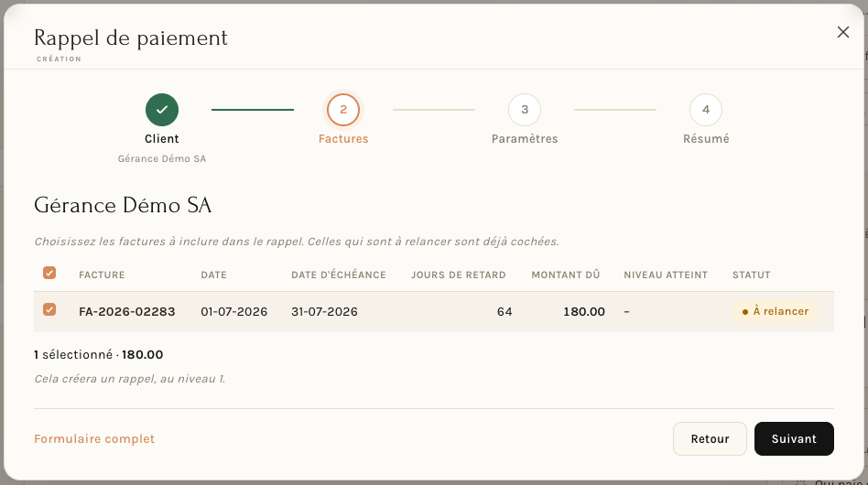868x485 pixels.
Task: Close the Rappel de paiement dialog
Action: pyautogui.click(x=842, y=32)
